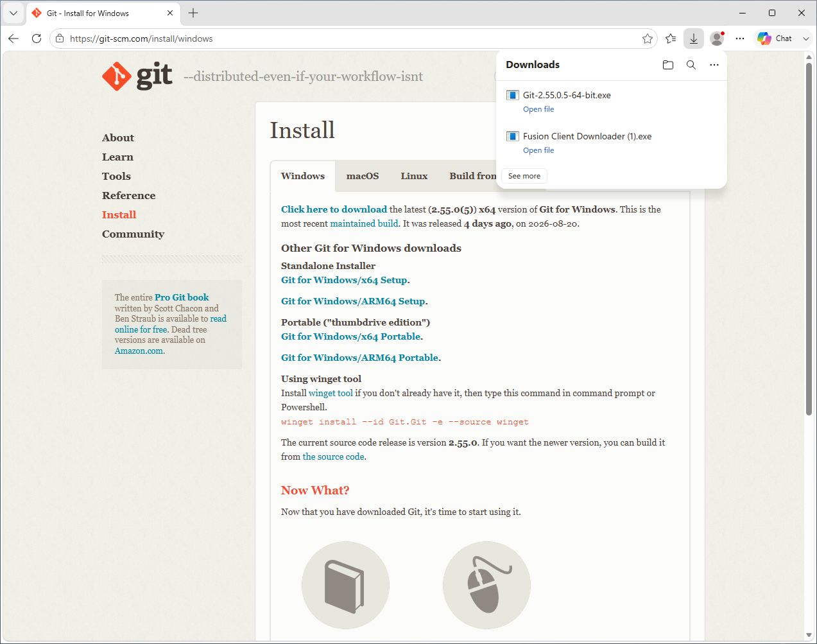Open More options in Downloads panel
The height and width of the screenshot is (644, 817).
coord(714,65)
